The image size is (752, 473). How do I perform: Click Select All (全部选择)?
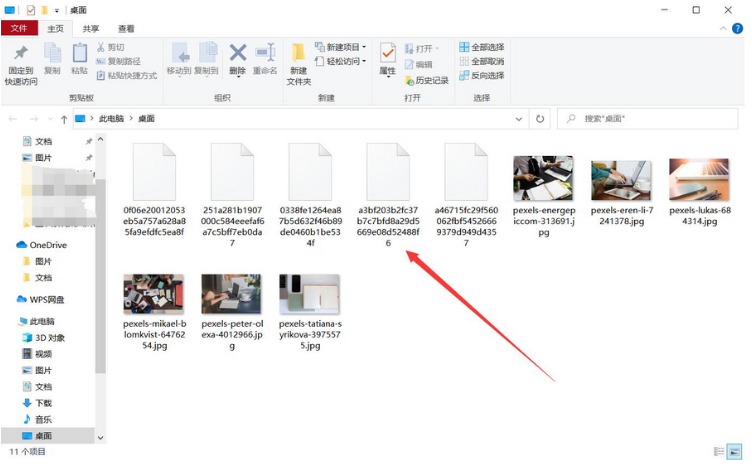click(x=482, y=47)
